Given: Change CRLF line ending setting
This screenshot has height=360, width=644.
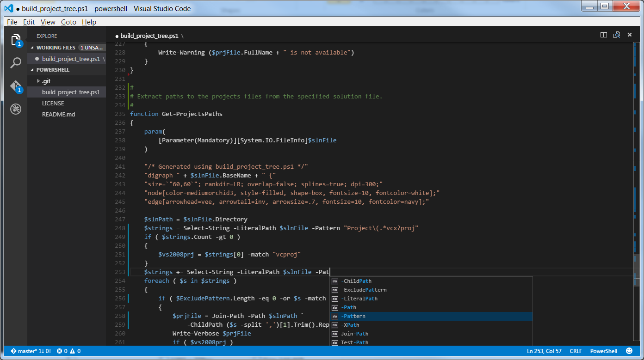Looking at the screenshot, I should coord(576,351).
